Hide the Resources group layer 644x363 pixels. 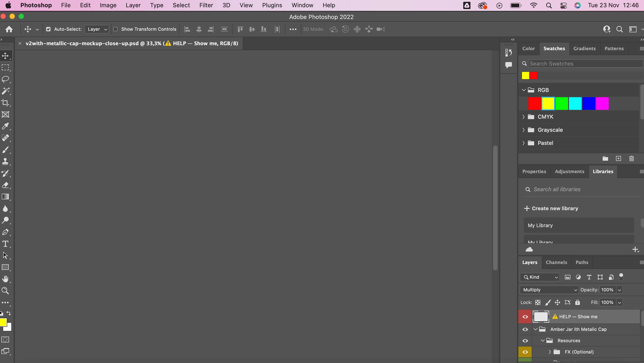[525, 340]
